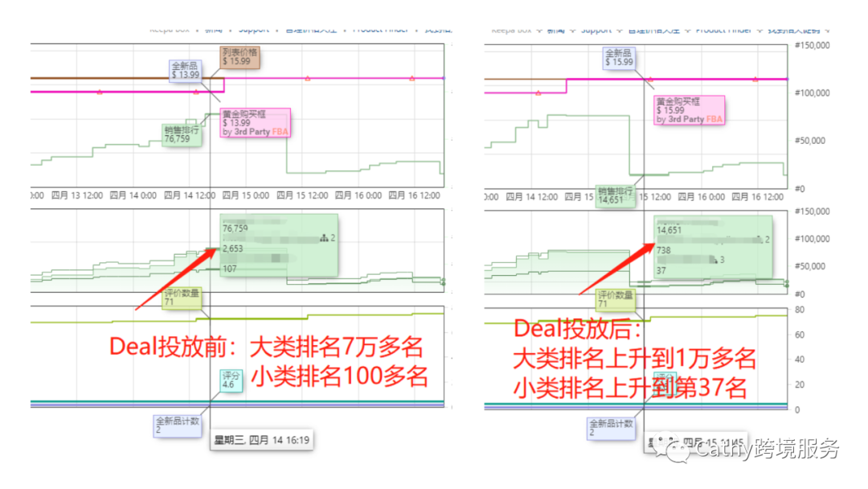Click left chart 四月 15 12:00 axis label
The height and width of the screenshot is (489, 868).
click(x=302, y=195)
